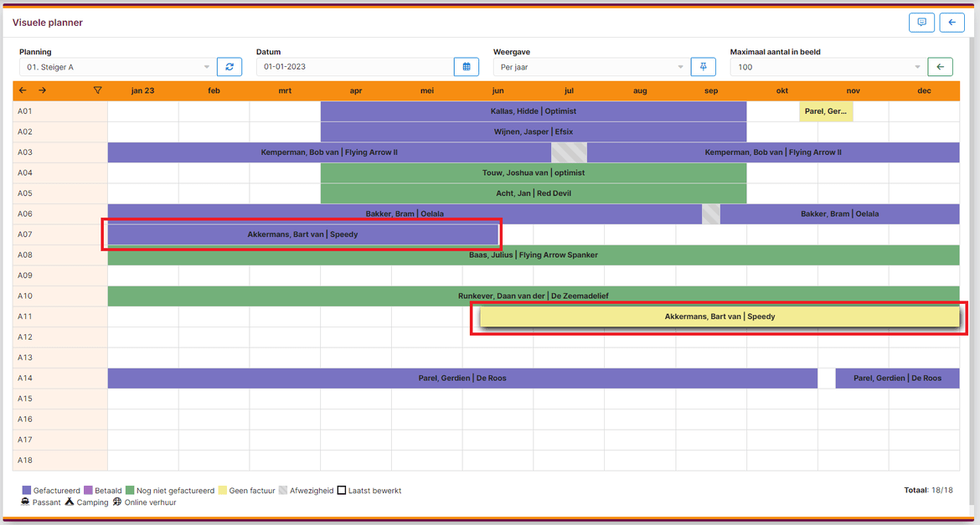980x525 pixels.
Task: Select the 'mrt' month header
Action: click(x=285, y=90)
